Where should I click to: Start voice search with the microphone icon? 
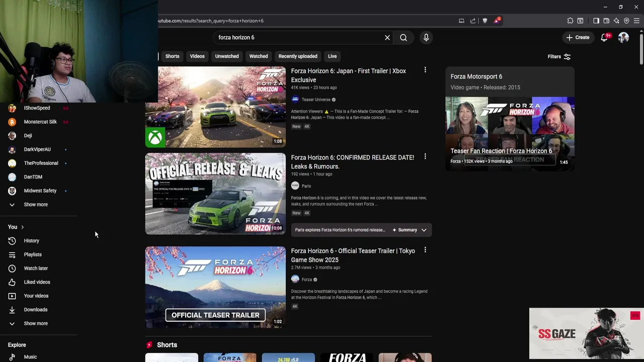[426, 37]
